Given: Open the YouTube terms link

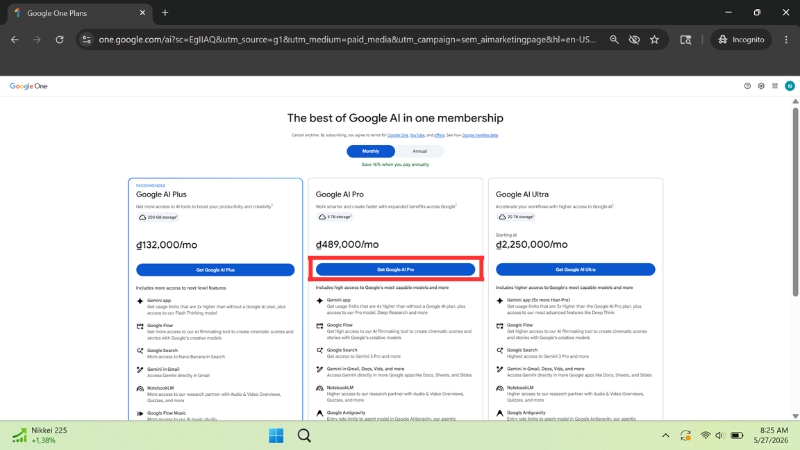Looking at the screenshot, I should (417, 135).
